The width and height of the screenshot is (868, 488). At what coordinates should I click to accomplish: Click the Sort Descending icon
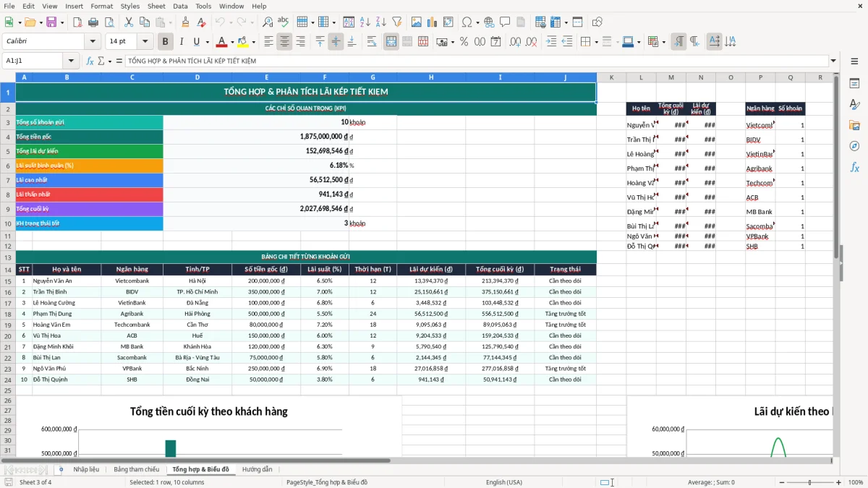[380, 22]
